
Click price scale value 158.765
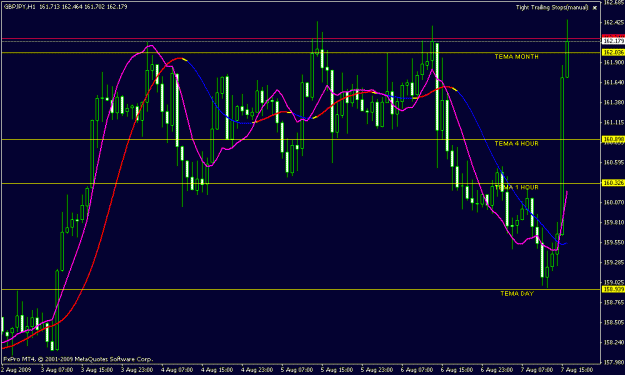614,302
